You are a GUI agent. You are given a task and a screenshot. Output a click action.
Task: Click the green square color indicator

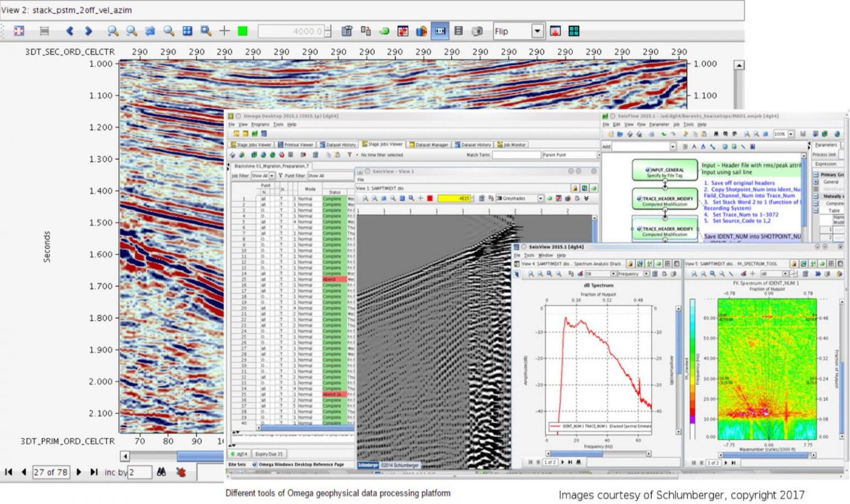pos(242,31)
